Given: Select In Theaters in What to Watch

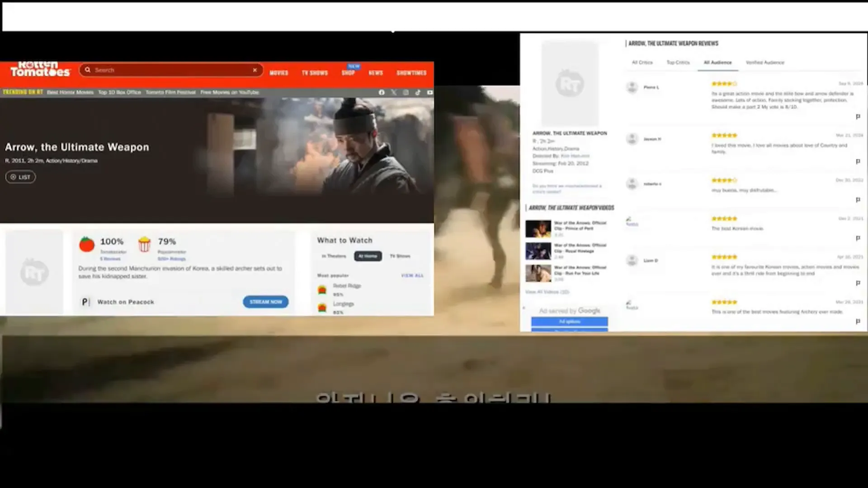Looking at the screenshot, I should pyautogui.click(x=334, y=256).
